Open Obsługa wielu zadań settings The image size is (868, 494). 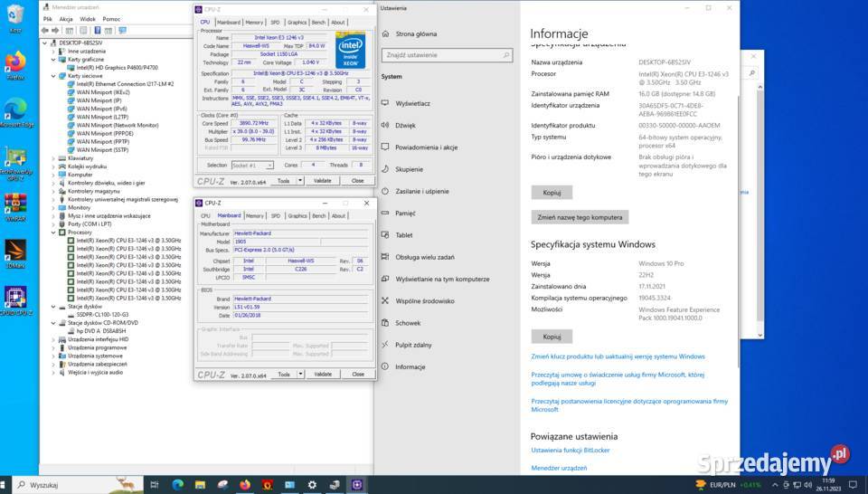click(425, 257)
